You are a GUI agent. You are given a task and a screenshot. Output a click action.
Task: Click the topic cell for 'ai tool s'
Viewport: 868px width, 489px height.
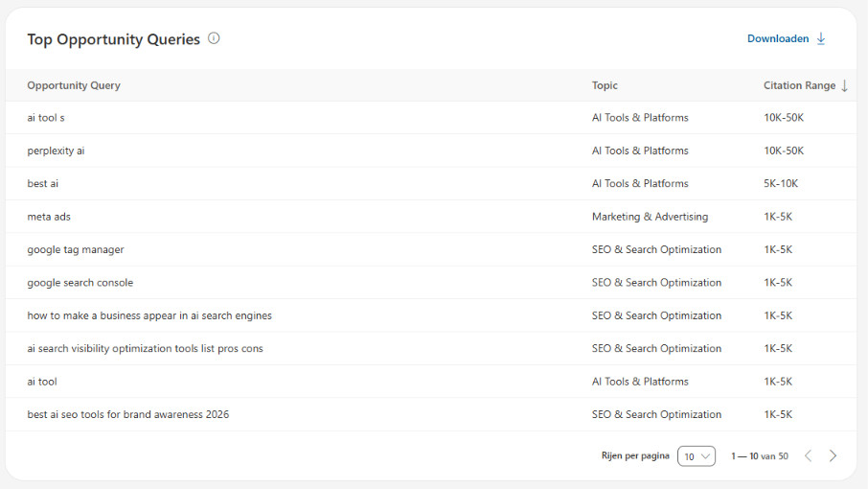[x=640, y=117]
